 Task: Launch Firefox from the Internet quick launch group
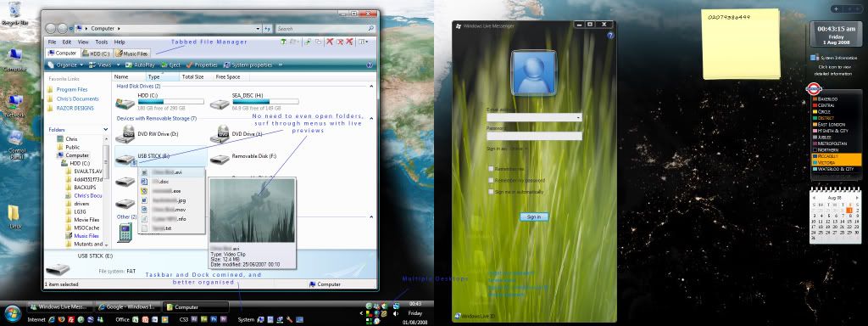pyautogui.click(x=61, y=320)
